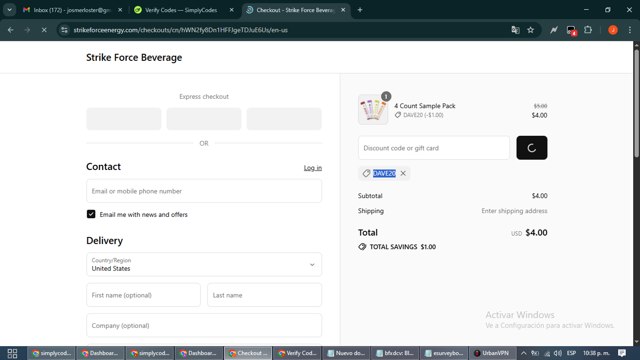Open the browser extensions puzzle icon
Viewport: 640px width, 360px height.
point(588,30)
